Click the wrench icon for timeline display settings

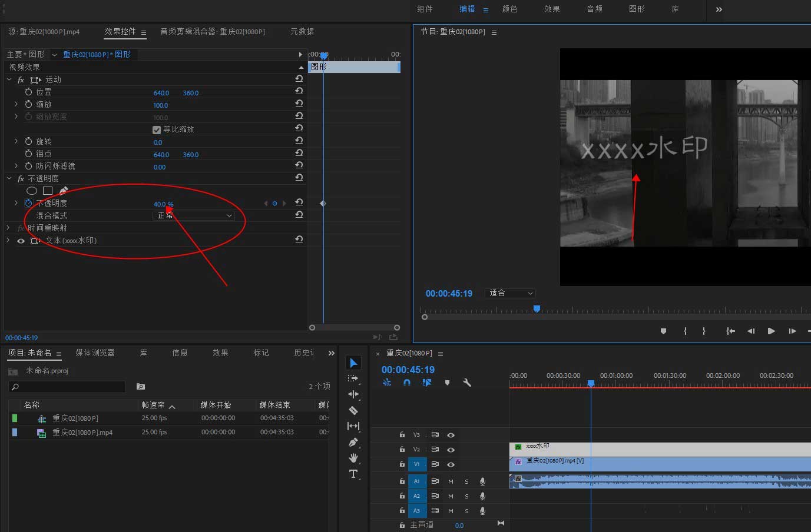(x=467, y=383)
